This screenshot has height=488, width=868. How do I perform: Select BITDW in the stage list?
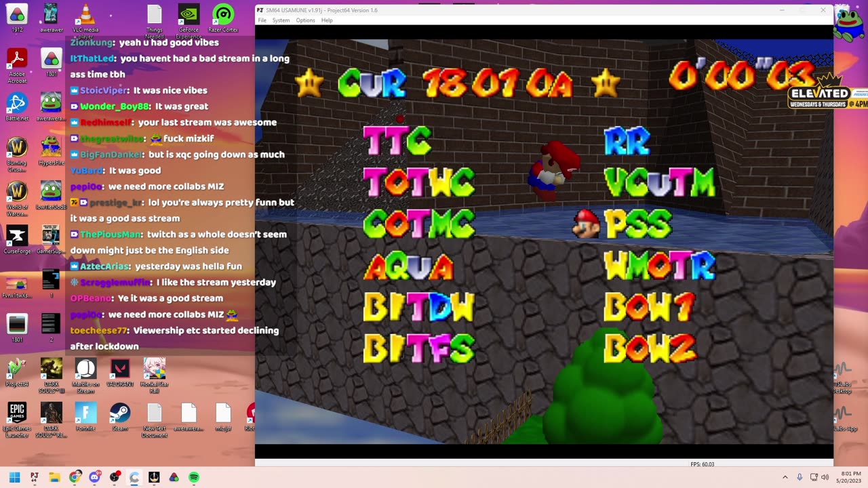tap(418, 307)
